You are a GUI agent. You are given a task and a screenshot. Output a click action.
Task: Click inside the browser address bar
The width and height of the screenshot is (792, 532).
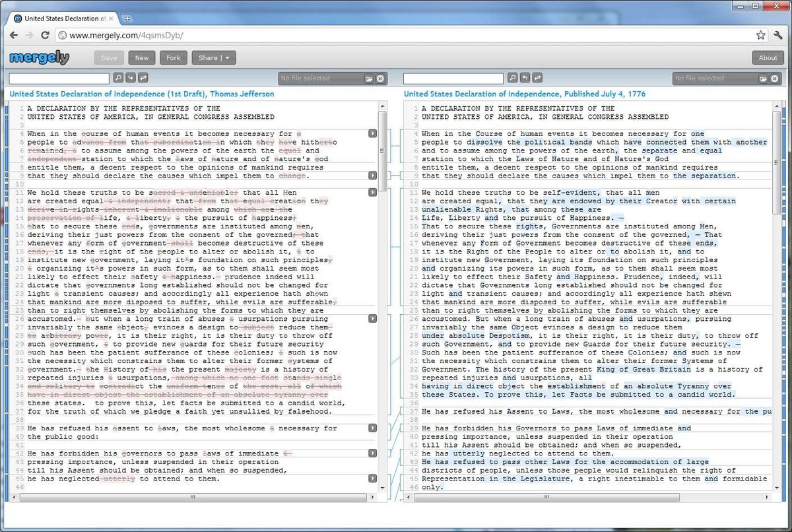264,36
